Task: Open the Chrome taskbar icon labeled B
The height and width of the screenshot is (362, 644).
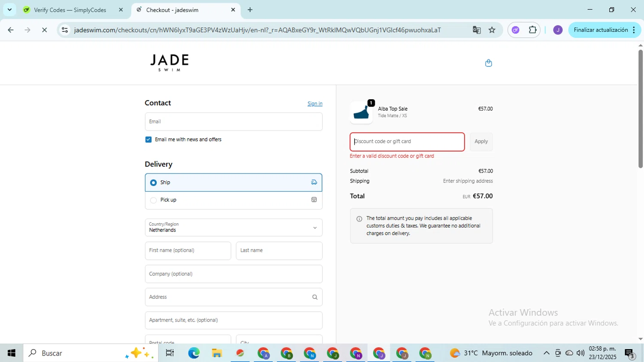Action: click(x=286, y=353)
